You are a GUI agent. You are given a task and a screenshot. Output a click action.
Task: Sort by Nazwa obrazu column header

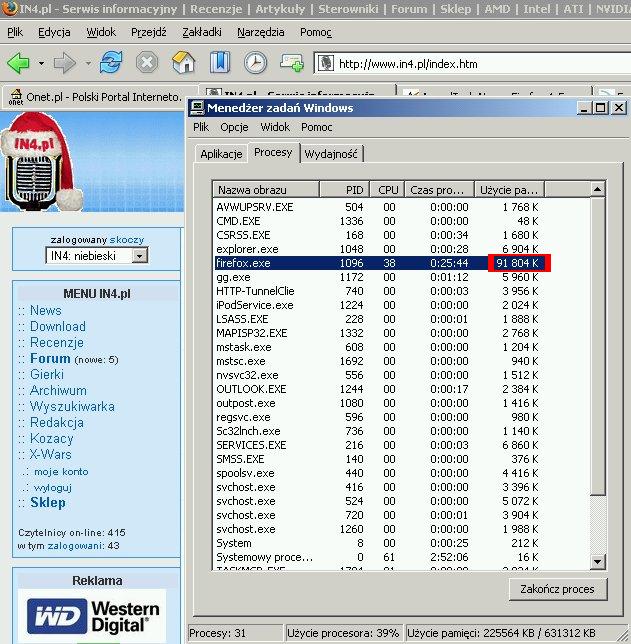pyautogui.click(x=266, y=190)
